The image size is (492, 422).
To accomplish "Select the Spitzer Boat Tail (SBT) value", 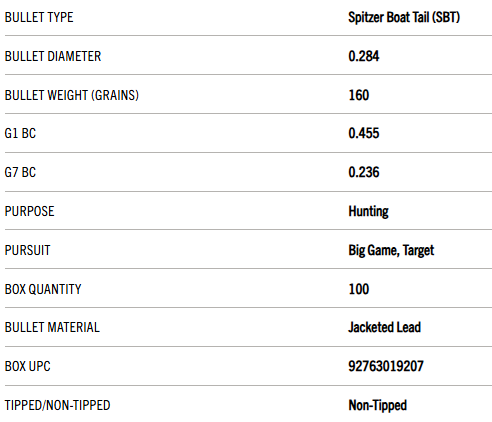I will tap(404, 17).
